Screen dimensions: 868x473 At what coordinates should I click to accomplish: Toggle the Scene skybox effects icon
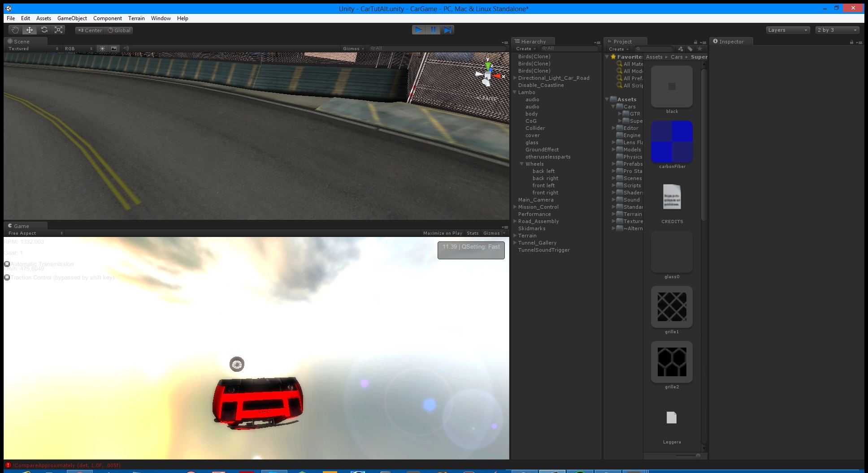point(114,48)
